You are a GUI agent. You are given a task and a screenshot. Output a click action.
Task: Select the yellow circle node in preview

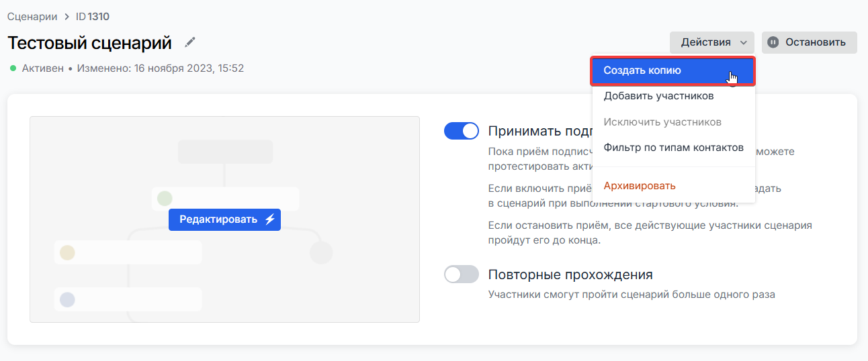67,252
